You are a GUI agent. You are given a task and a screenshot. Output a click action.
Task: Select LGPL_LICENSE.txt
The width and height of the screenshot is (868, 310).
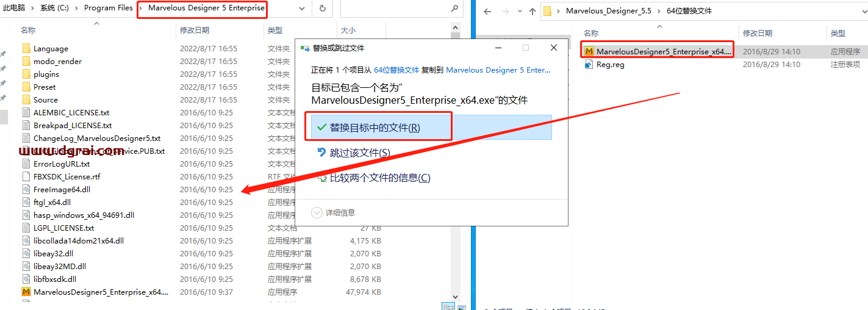tap(63, 228)
